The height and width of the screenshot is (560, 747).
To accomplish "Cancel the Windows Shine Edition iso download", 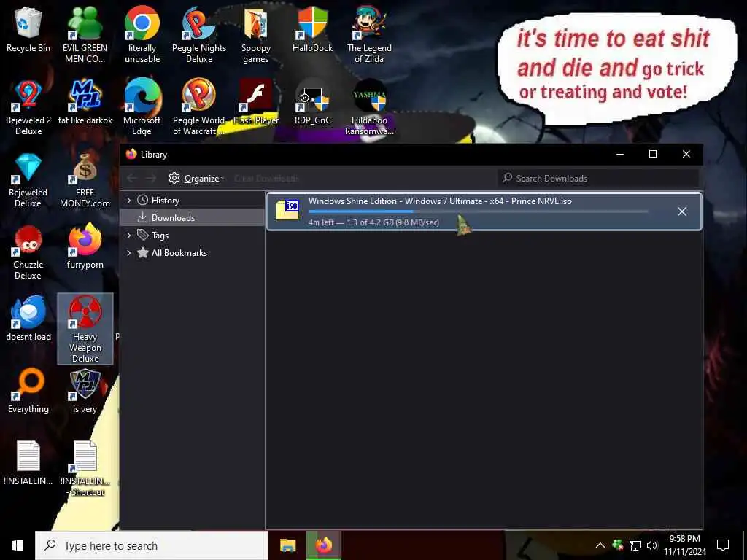I will (682, 211).
